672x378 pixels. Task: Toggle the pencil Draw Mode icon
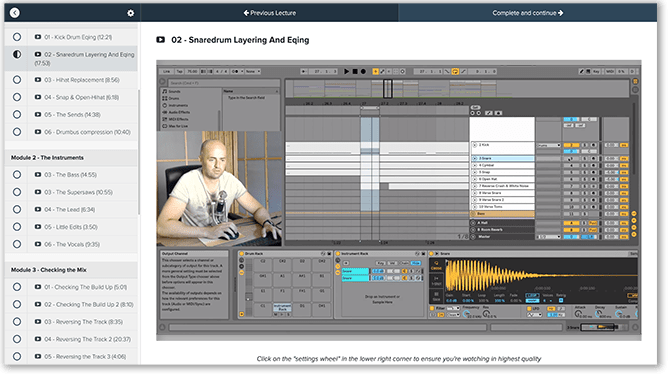click(582, 72)
